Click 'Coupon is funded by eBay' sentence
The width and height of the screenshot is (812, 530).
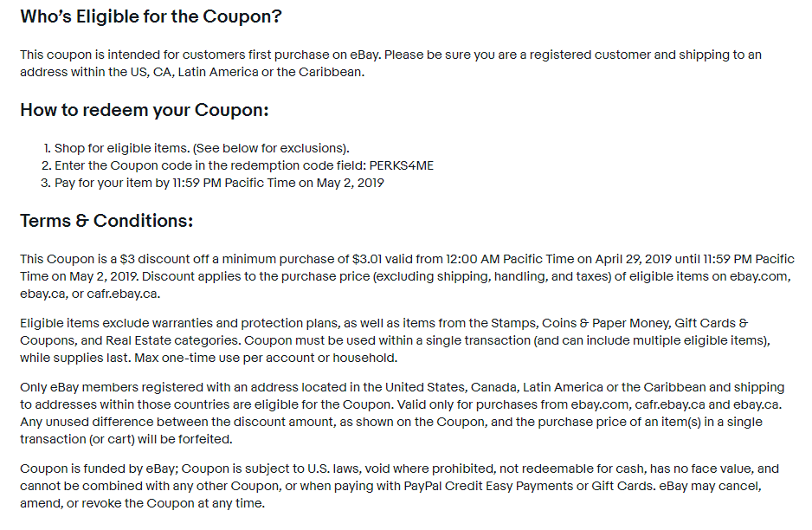98,469
